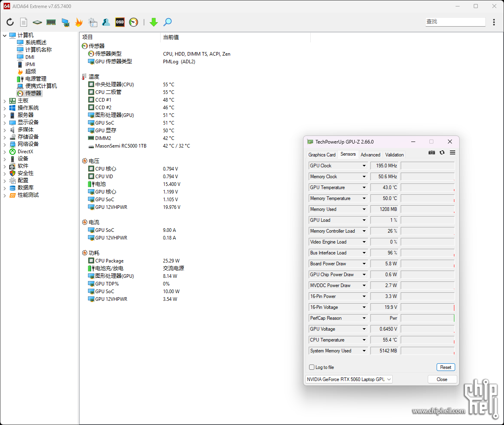This screenshot has width=504, height=425.
Task: Open the report document icon in AIDA64 toolbar
Action: (x=24, y=22)
